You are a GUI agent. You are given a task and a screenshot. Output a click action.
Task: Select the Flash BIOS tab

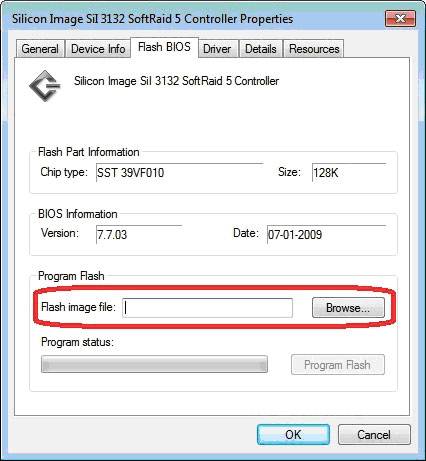point(164,47)
